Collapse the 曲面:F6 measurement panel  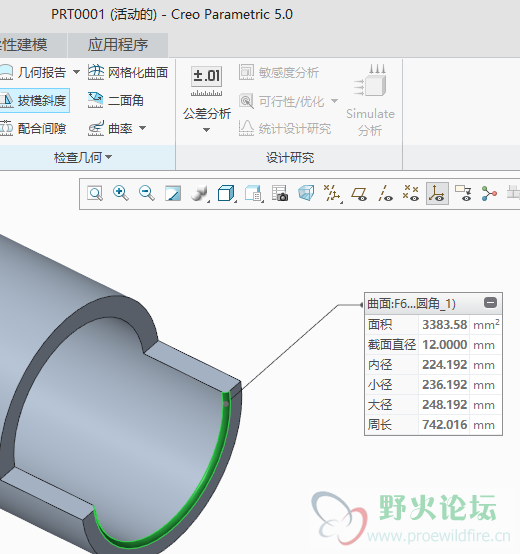click(490, 303)
